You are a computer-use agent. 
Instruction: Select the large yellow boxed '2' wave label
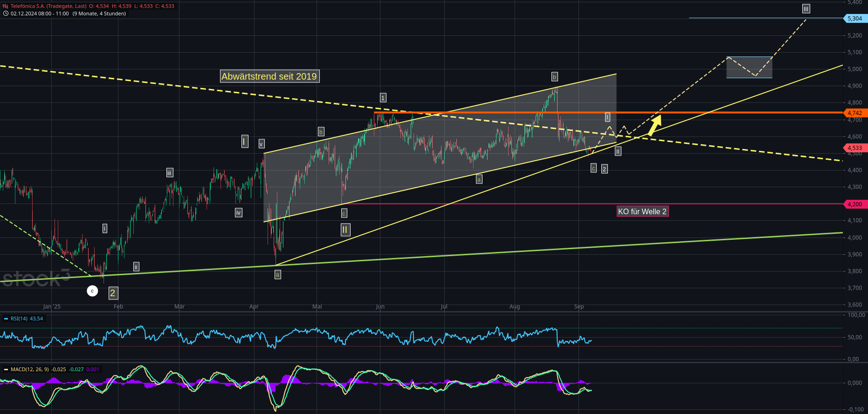113,293
